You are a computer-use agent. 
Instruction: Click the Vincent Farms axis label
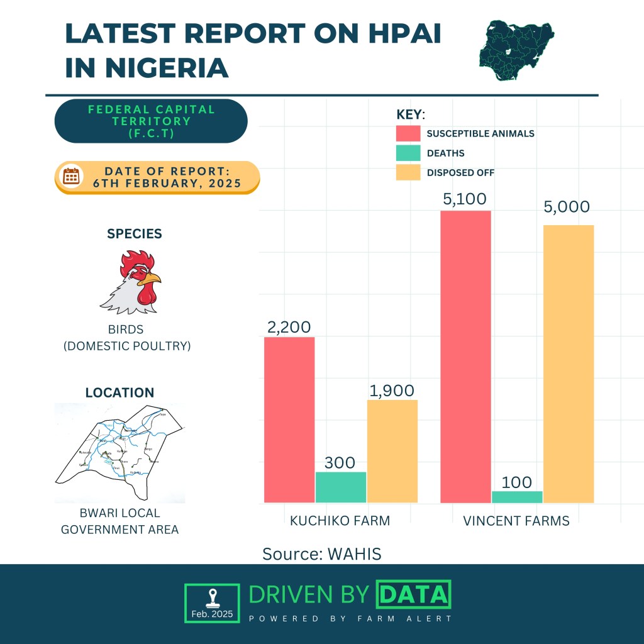click(516, 521)
